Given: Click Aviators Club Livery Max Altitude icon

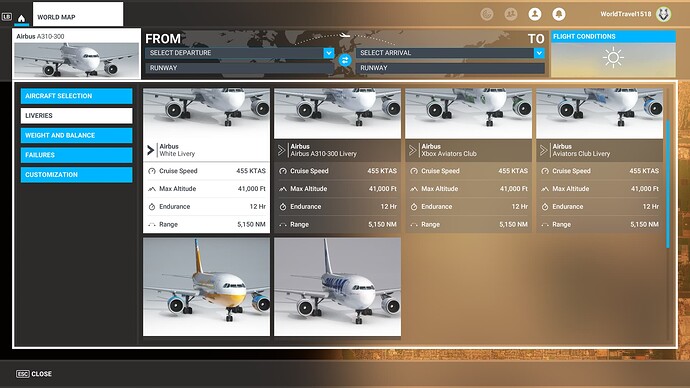Looking at the screenshot, I should click(x=545, y=189).
